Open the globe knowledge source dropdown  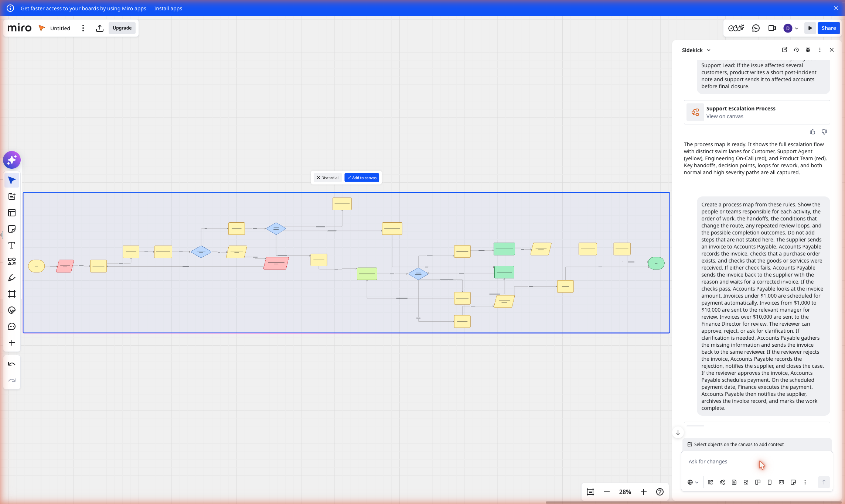(x=693, y=482)
